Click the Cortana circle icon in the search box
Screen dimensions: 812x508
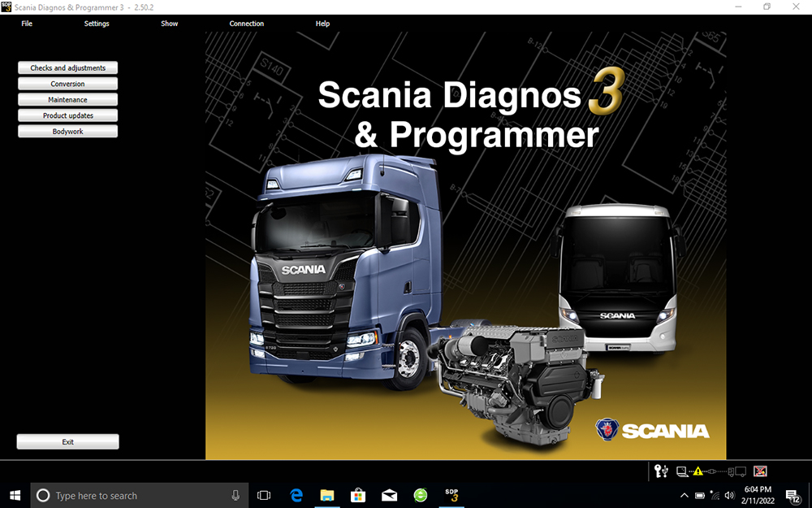click(x=43, y=496)
